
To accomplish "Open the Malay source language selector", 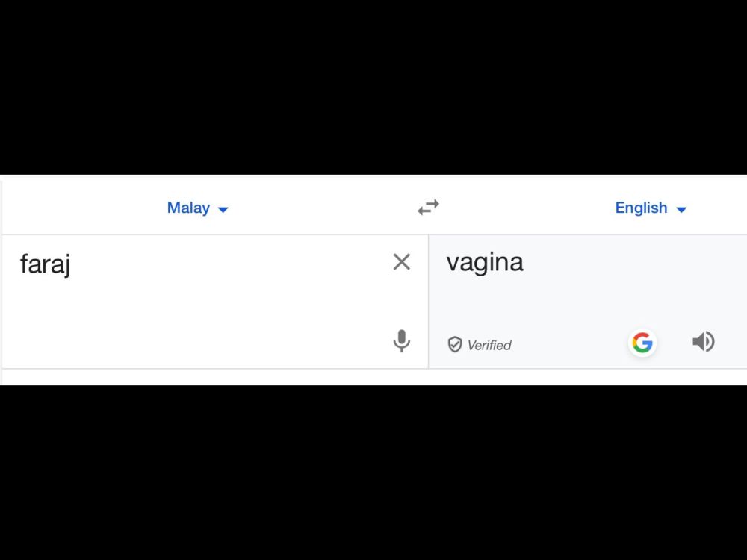I will click(x=198, y=208).
